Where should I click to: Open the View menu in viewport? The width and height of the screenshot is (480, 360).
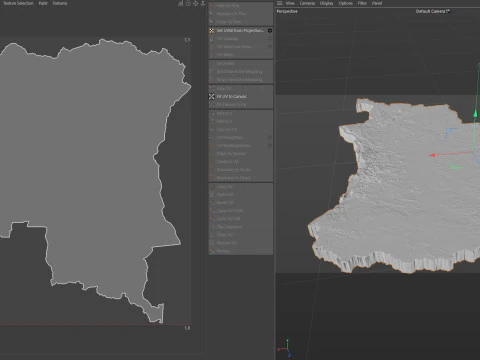click(290, 3)
